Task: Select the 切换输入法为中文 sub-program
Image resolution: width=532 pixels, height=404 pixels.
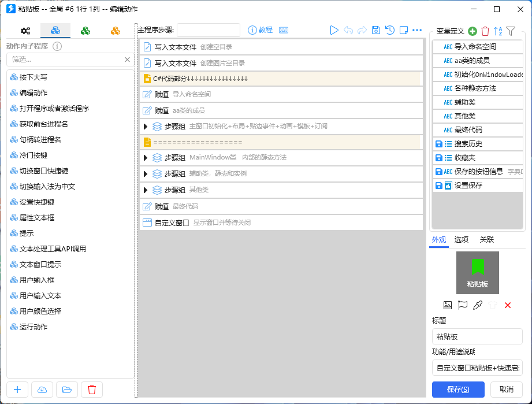Action: (x=70, y=187)
